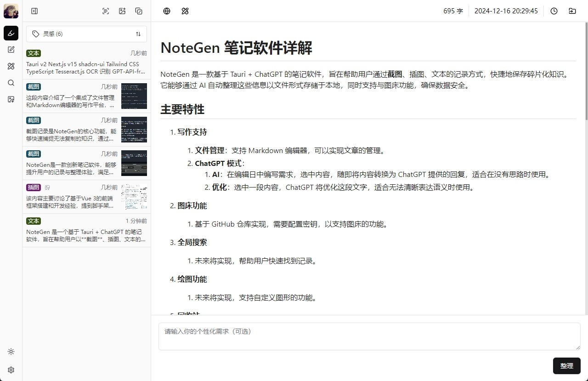Click the globe language icon

pyautogui.click(x=167, y=11)
